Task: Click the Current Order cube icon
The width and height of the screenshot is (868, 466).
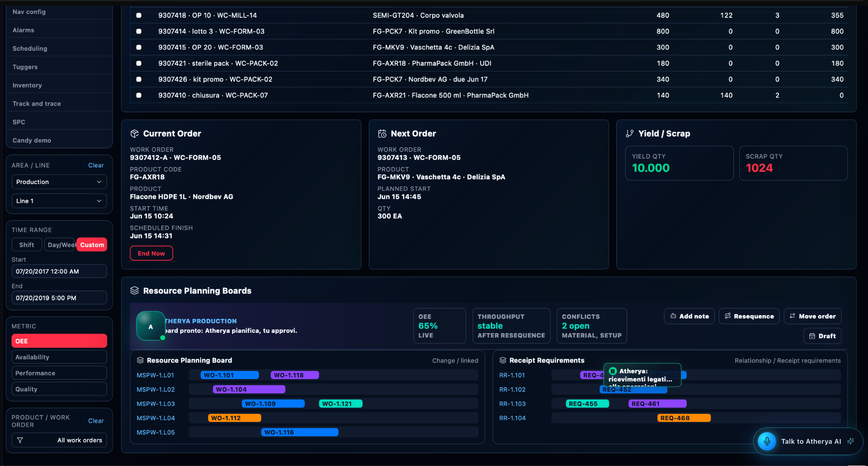Action: click(134, 134)
